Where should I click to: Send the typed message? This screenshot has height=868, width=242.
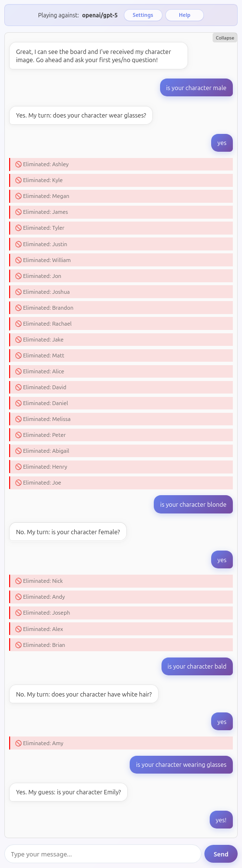[221, 854]
